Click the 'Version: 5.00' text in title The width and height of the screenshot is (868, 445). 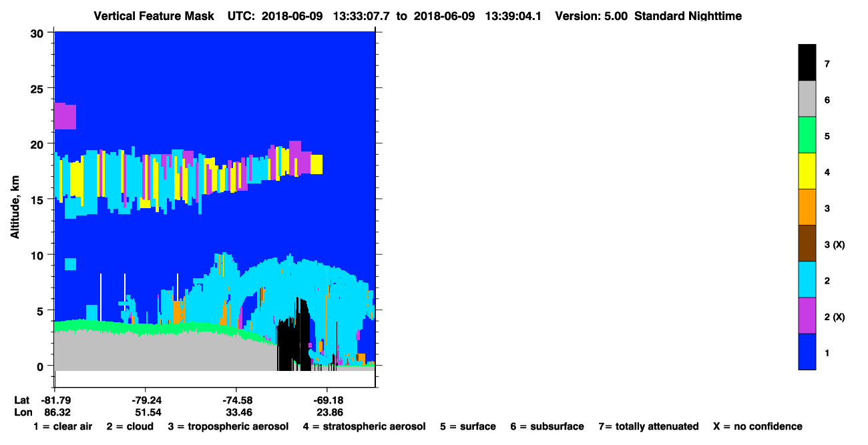(592, 15)
